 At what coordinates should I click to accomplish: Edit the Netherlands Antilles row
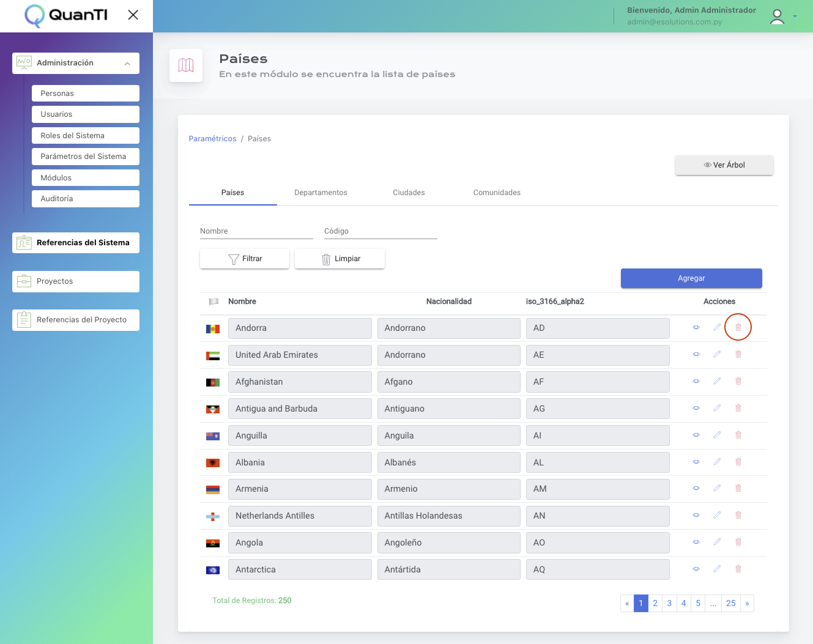(717, 516)
